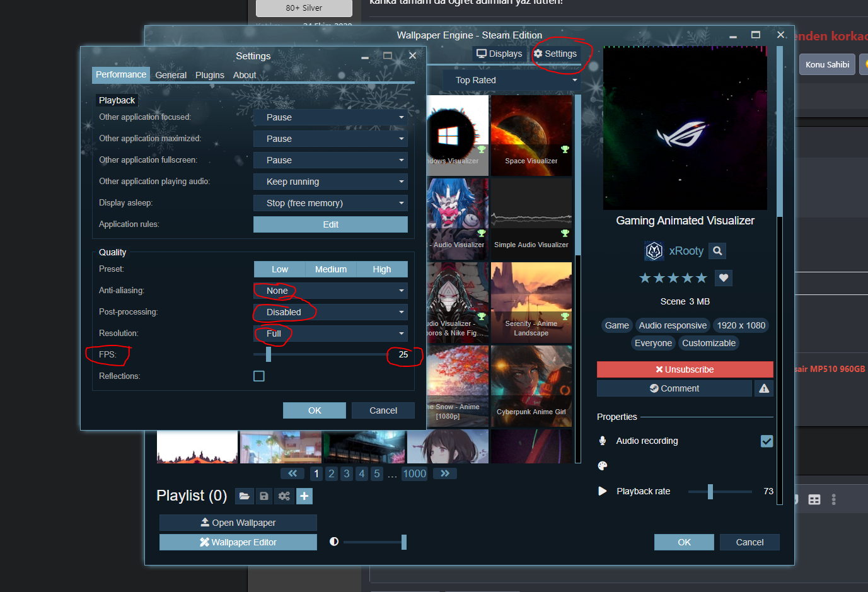Screen dimensions: 868x592
Task: Select Serenity - Anime Landscape thumbnail
Action: [x=531, y=302]
